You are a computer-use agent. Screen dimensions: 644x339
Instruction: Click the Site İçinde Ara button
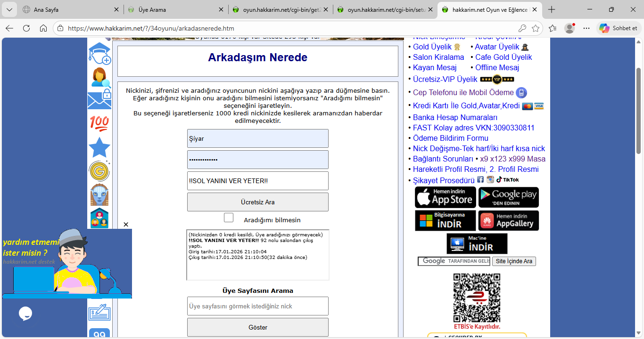(x=514, y=261)
